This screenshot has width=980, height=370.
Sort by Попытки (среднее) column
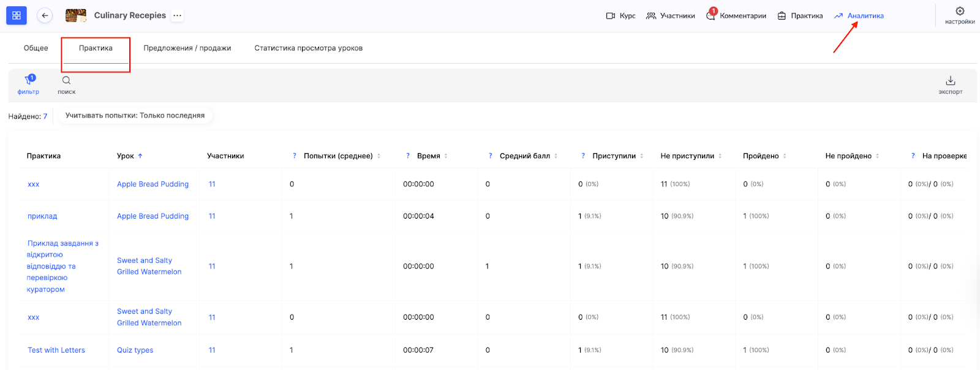coord(379,156)
